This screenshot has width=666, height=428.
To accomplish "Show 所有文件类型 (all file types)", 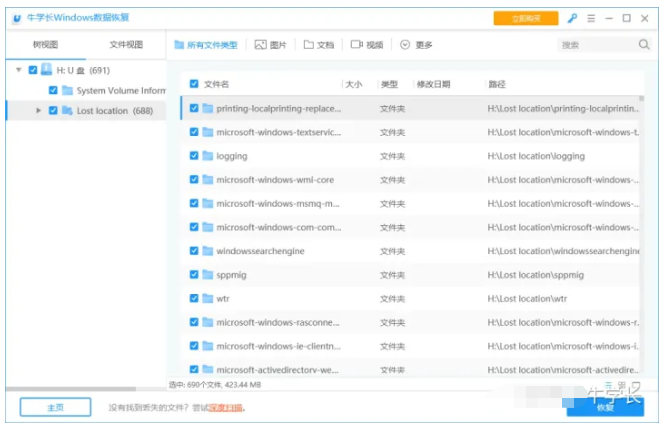I will pyautogui.click(x=207, y=45).
